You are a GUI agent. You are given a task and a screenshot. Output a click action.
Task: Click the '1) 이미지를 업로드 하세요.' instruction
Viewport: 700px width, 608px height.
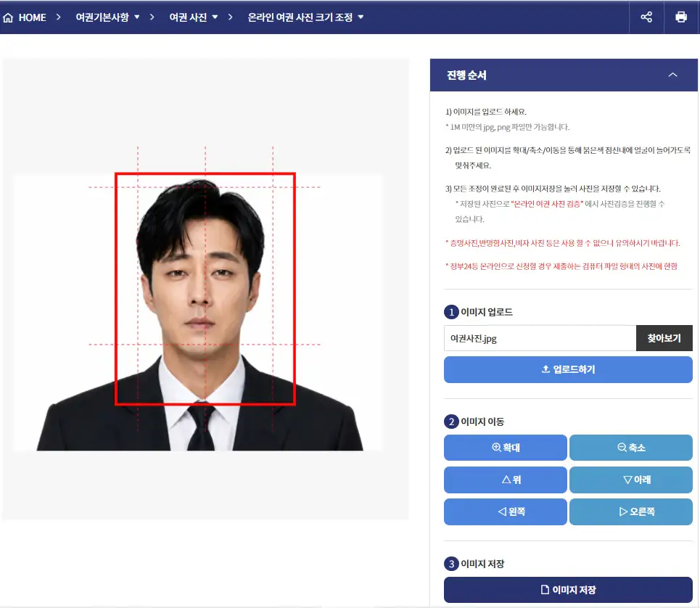pos(486,112)
